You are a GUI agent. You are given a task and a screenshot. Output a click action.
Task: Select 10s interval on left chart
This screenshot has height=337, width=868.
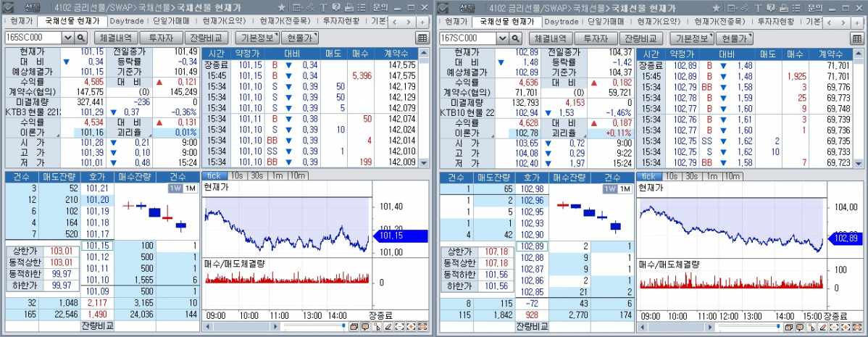pos(236,176)
